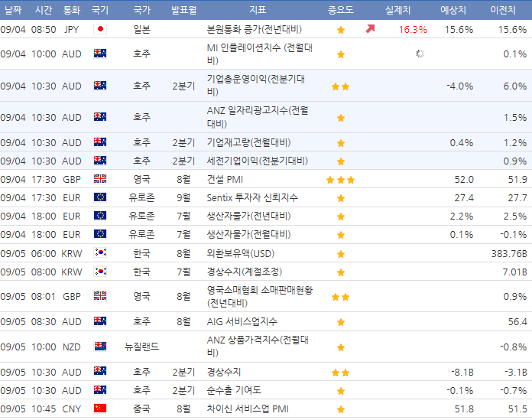Viewport: 532px width, 420px height.
Task: Click the 국기 column header
Action: tap(100, 10)
